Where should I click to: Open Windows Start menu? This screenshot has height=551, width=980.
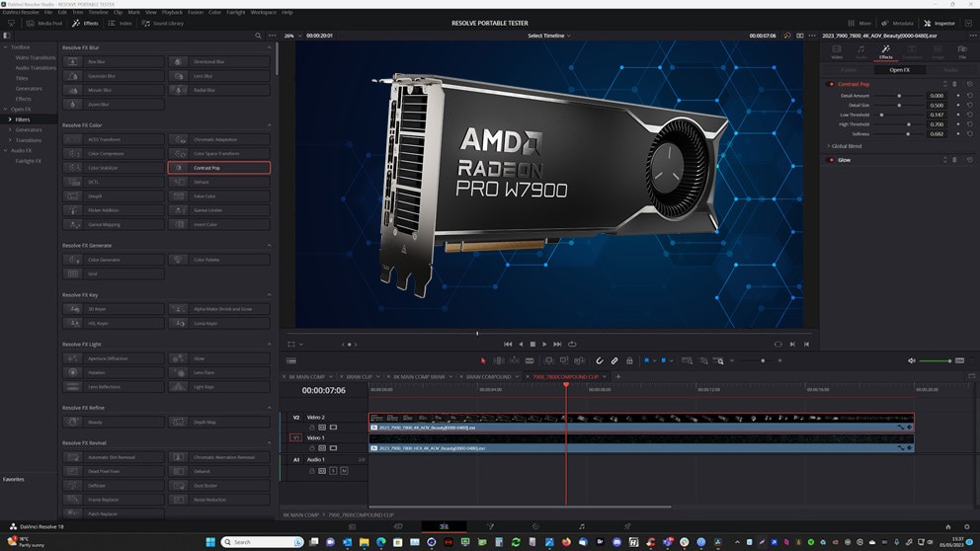coord(210,542)
